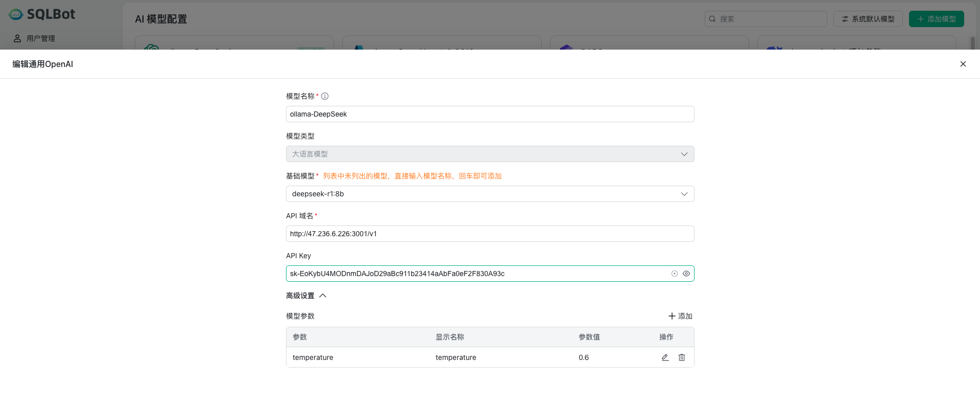This screenshot has width=980, height=407.
Task: Click the API 域名 input field
Action: point(489,234)
